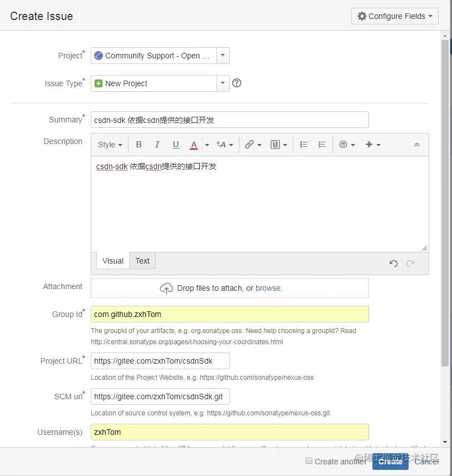This screenshot has width=452, height=476.
Task: Click the redo arrow in editor
Action: pyautogui.click(x=410, y=263)
